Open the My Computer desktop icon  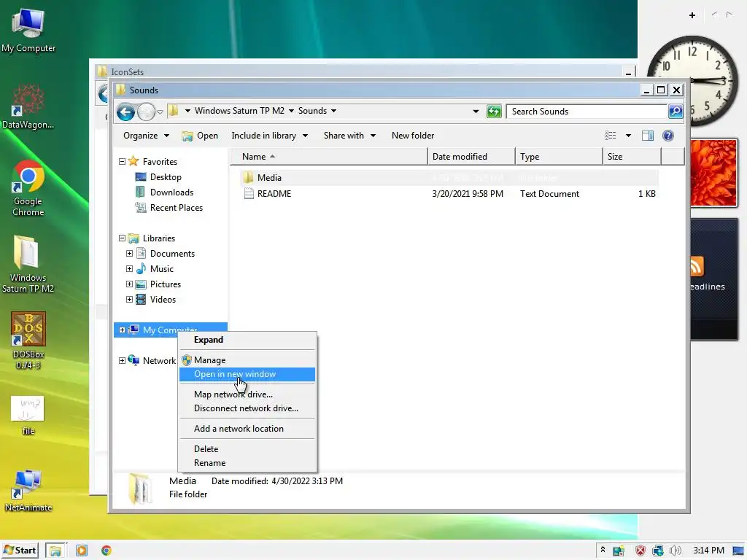[x=28, y=31]
